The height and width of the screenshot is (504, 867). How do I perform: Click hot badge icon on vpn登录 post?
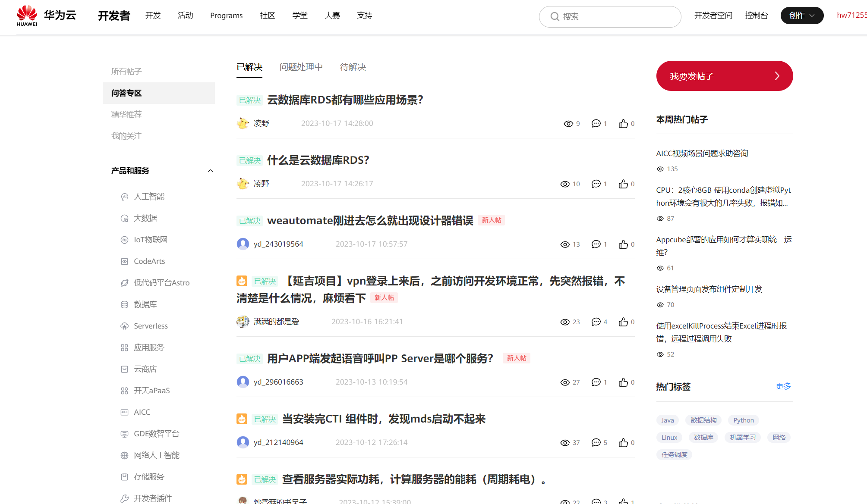[x=242, y=281]
